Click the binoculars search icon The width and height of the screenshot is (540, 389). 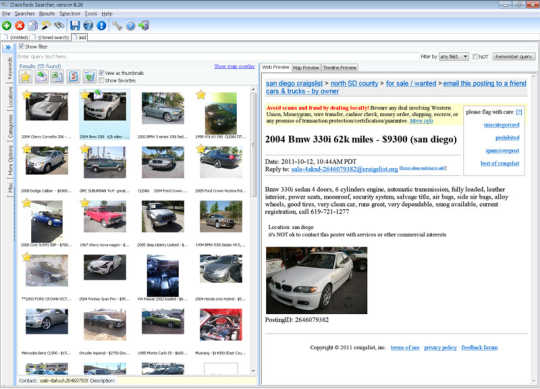59,25
